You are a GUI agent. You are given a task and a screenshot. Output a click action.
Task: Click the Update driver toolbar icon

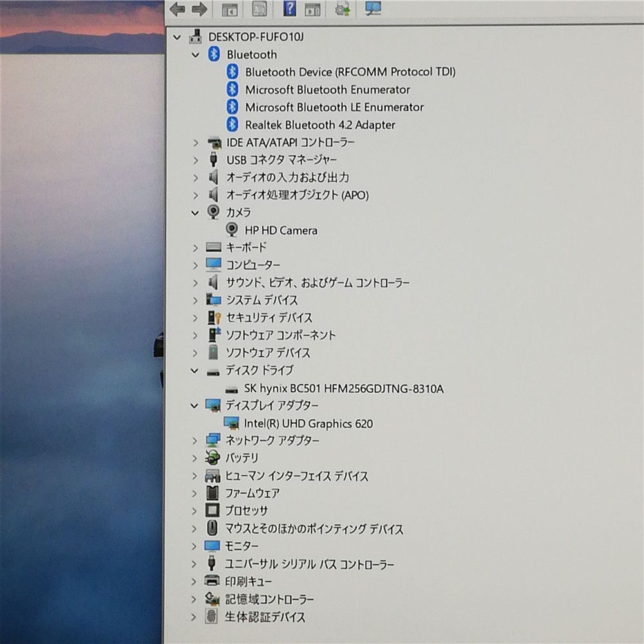coord(341,9)
